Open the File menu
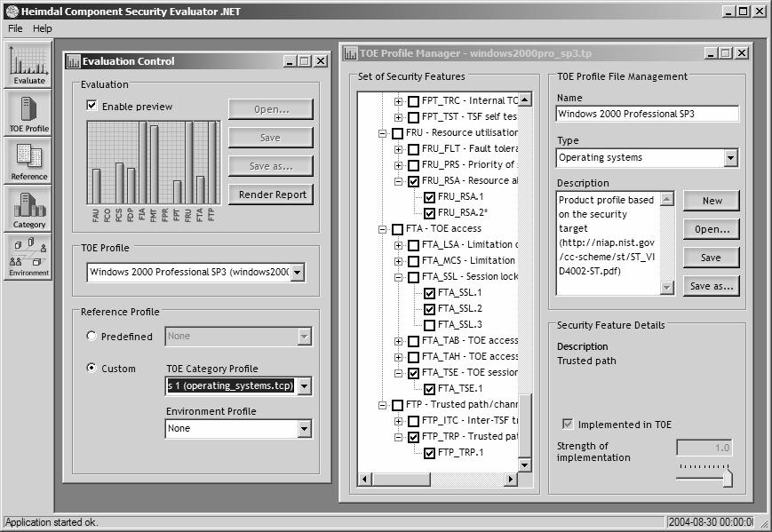Screen dimensions: 772x532 [x=15, y=28]
